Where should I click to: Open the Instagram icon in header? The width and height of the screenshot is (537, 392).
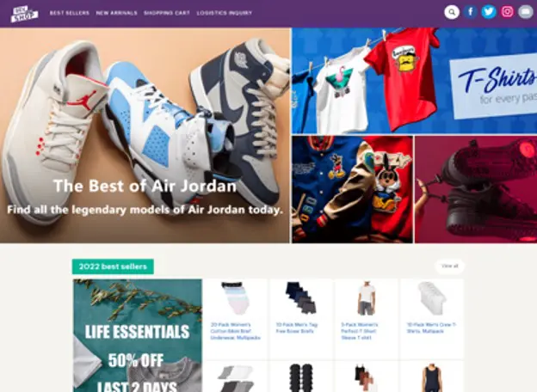coord(507,12)
